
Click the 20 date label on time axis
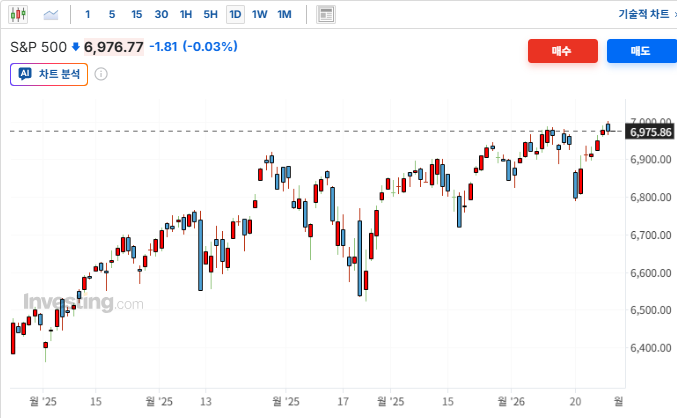coord(575,402)
